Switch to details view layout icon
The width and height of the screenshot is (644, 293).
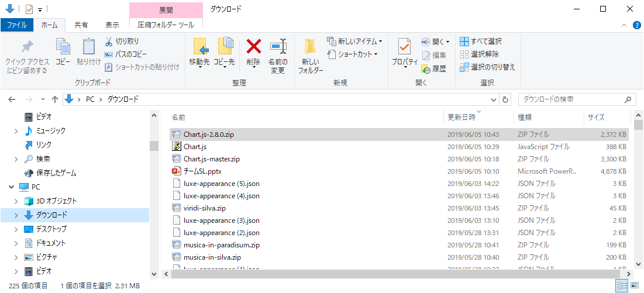coord(622,285)
